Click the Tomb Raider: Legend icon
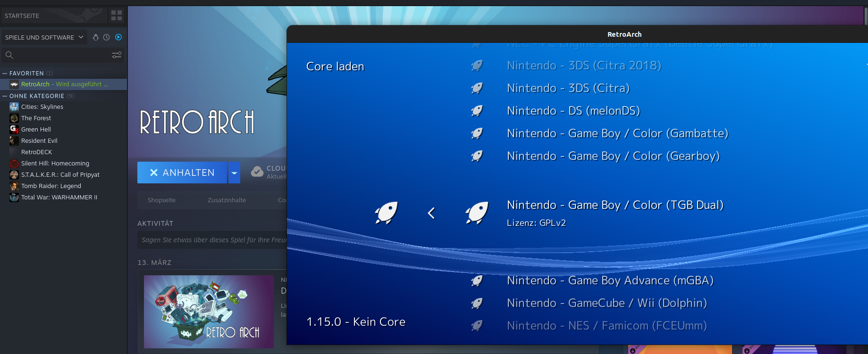 [14, 186]
